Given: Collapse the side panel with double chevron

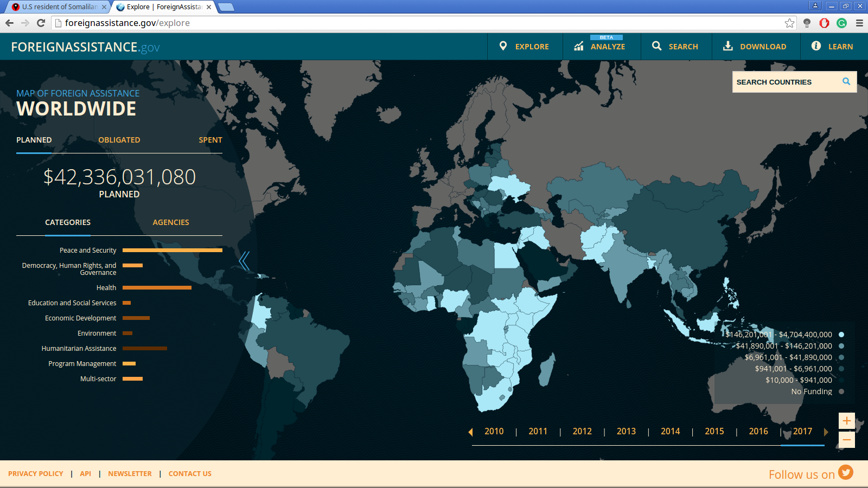Looking at the screenshot, I should coord(244,261).
